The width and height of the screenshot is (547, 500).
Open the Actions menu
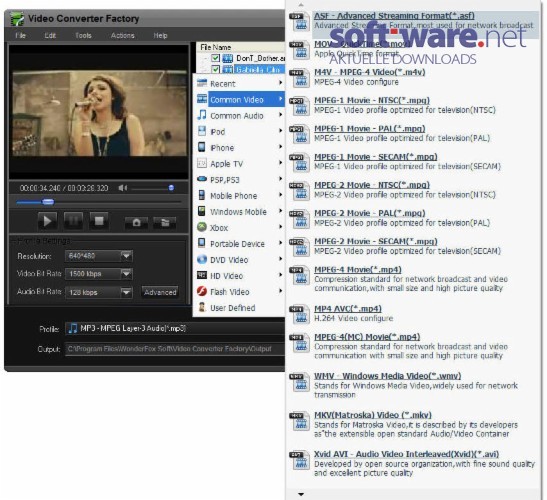point(122,36)
